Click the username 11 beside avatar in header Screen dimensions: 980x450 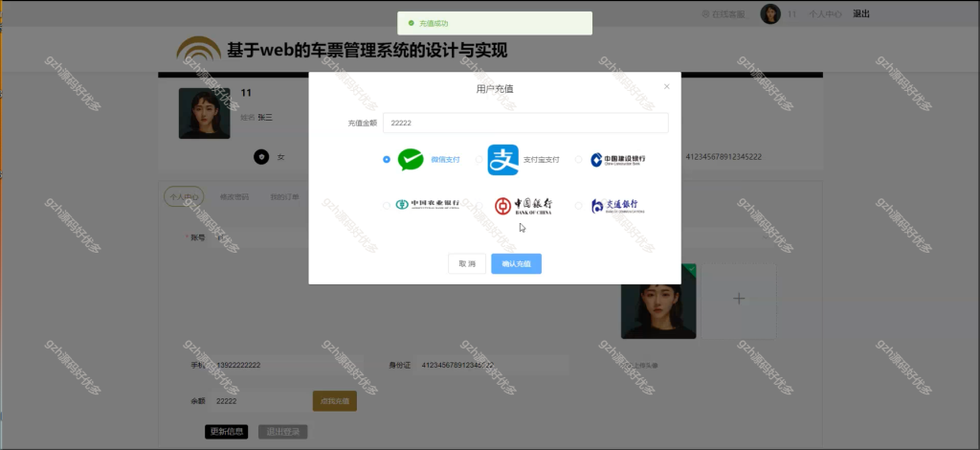pos(791,14)
